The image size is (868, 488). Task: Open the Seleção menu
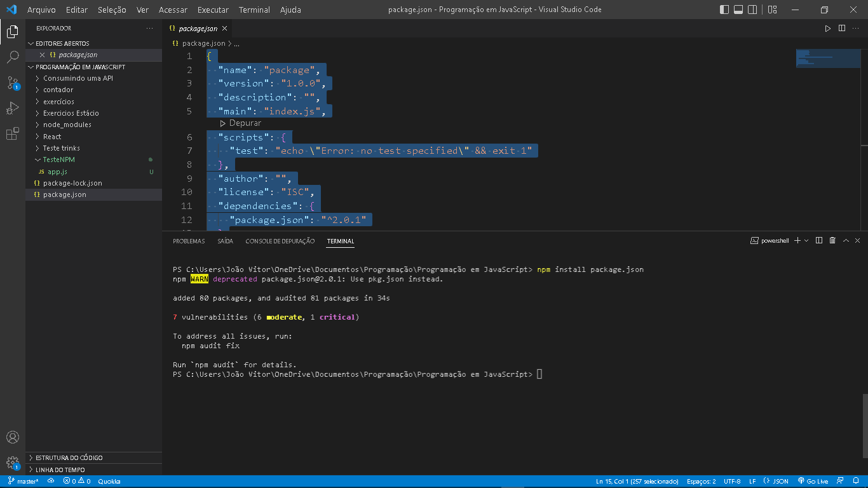112,10
